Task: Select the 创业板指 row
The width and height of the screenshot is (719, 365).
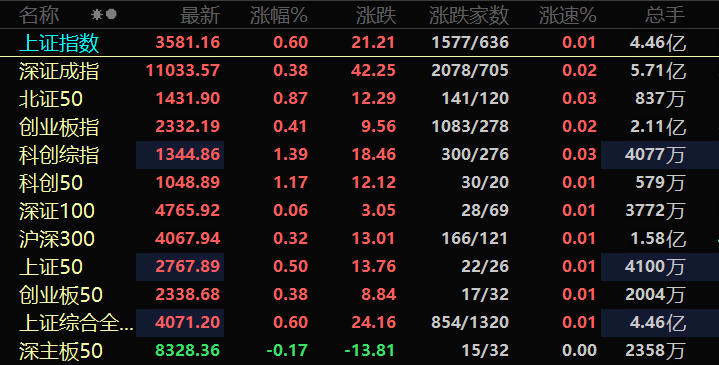Action: (x=360, y=127)
